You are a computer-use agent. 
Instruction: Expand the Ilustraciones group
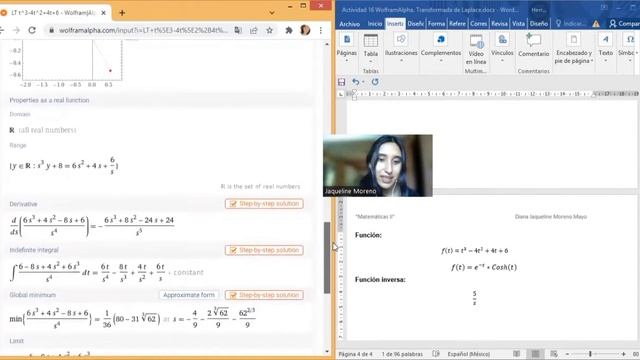point(401,48)
